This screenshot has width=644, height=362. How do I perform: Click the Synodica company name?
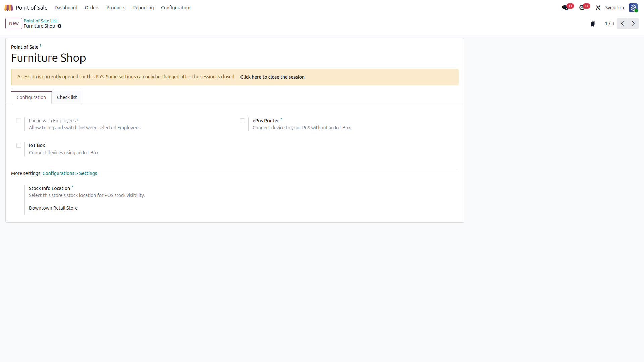[x=614, y=8]
